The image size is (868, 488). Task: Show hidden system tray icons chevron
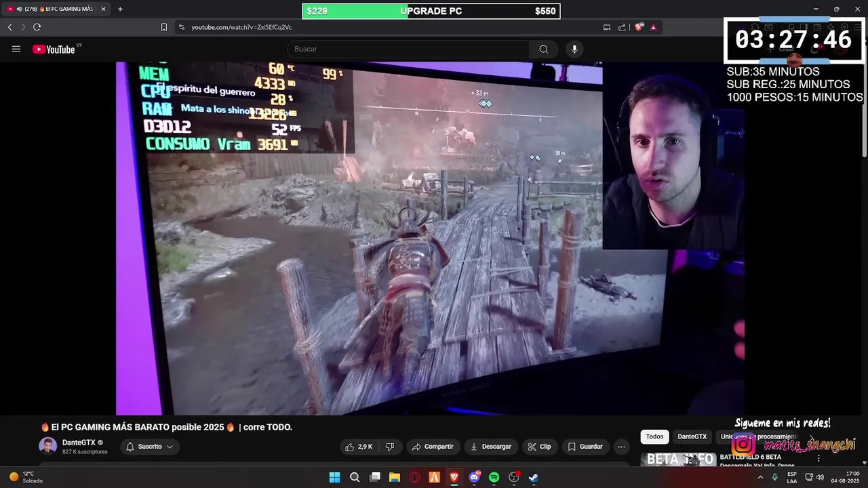[x=759, y=477]
